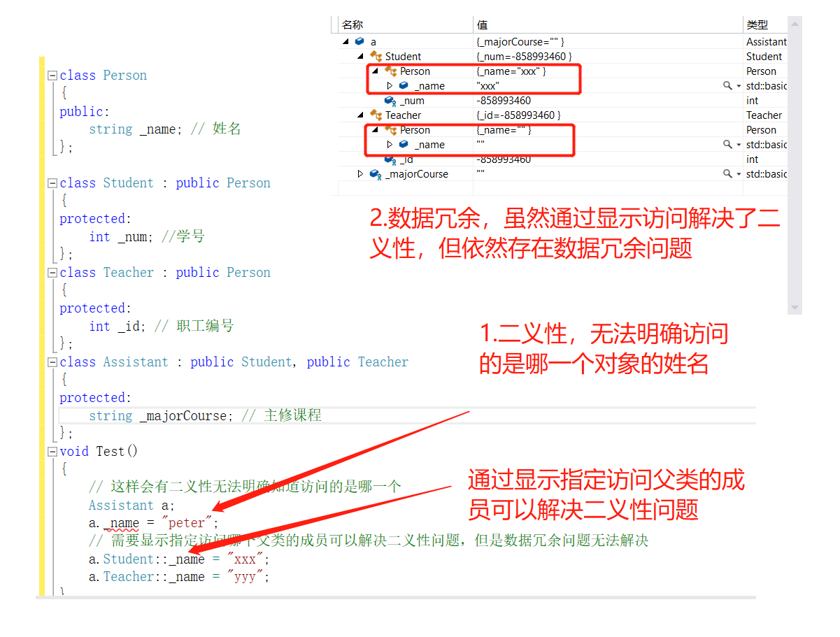Place cursor on "string _name; // 姓名" line
This screenshot has height=637, width=840.
point(165,129)
